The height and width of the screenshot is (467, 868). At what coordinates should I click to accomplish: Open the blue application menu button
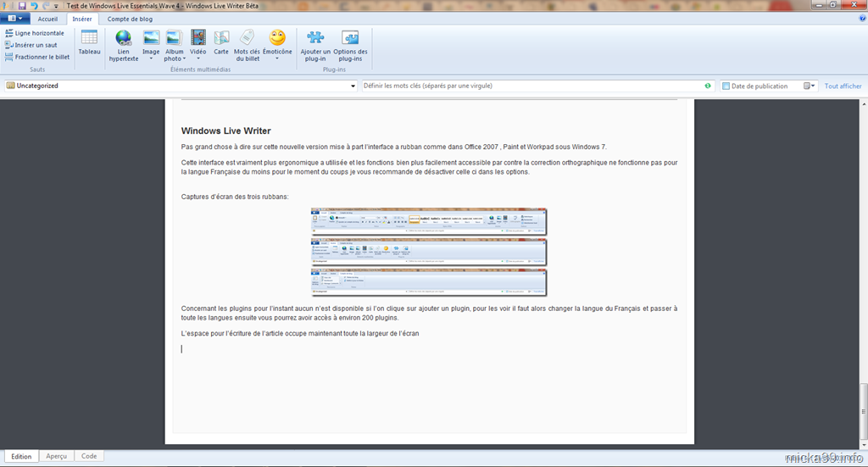tap(15, 19)
